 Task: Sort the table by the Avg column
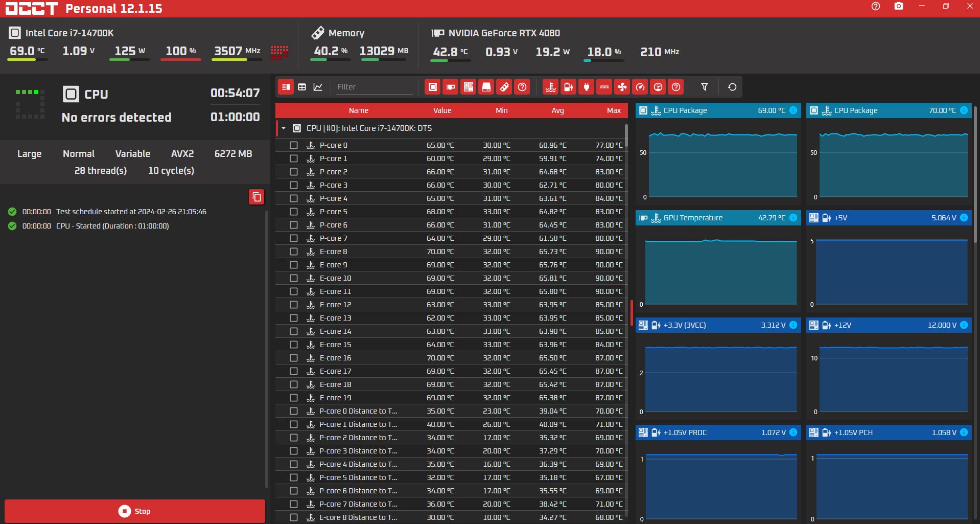click(558, 110)
